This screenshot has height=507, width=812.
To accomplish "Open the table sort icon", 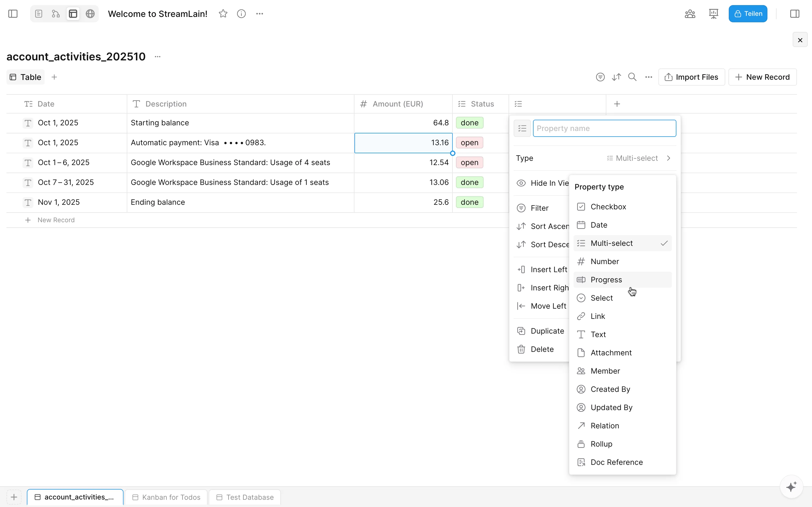I will [617, 77].
